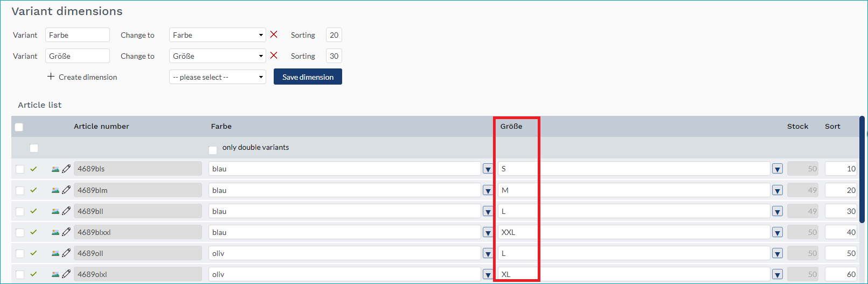The height and width of the screenshot is (284, 868).
Task: Click the Stock column header
Action: click(797, 126)
